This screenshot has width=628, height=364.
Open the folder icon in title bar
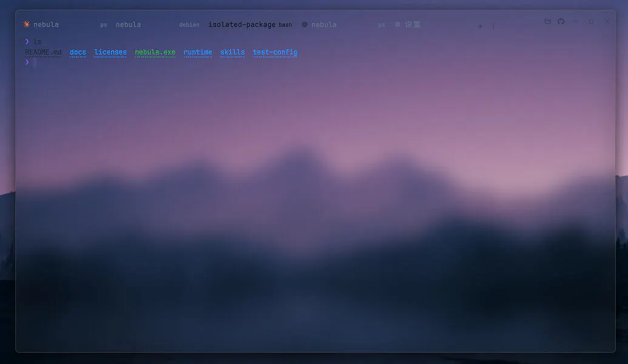coord(547,21)
